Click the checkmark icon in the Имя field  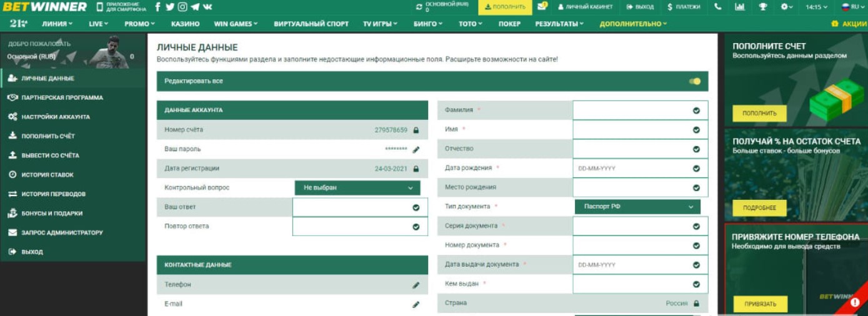click(696, 130)
